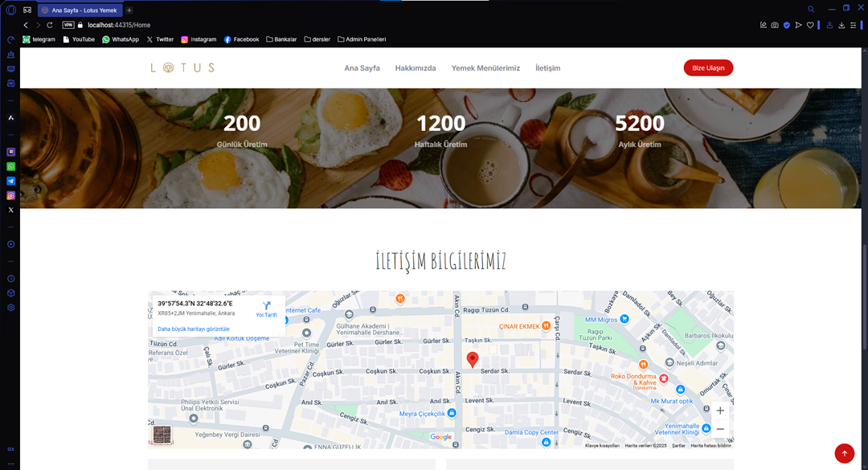Open Twitch in the Opera sidebar
The image size is (868, 470).
[11, 151]
